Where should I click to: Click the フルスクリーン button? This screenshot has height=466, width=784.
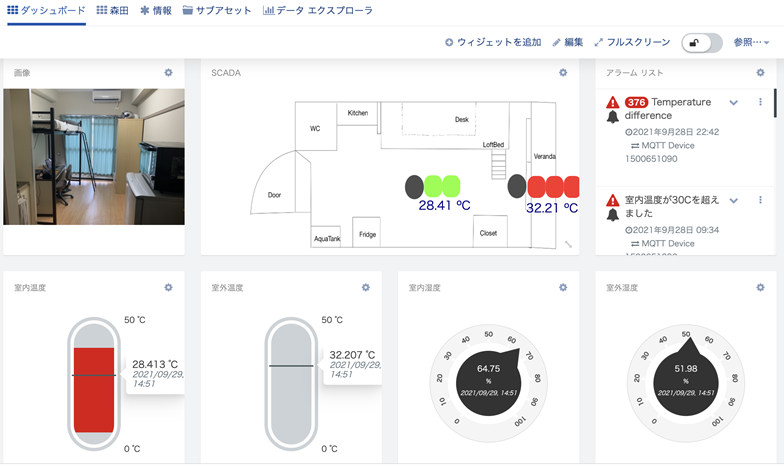[x=632, y=42]
